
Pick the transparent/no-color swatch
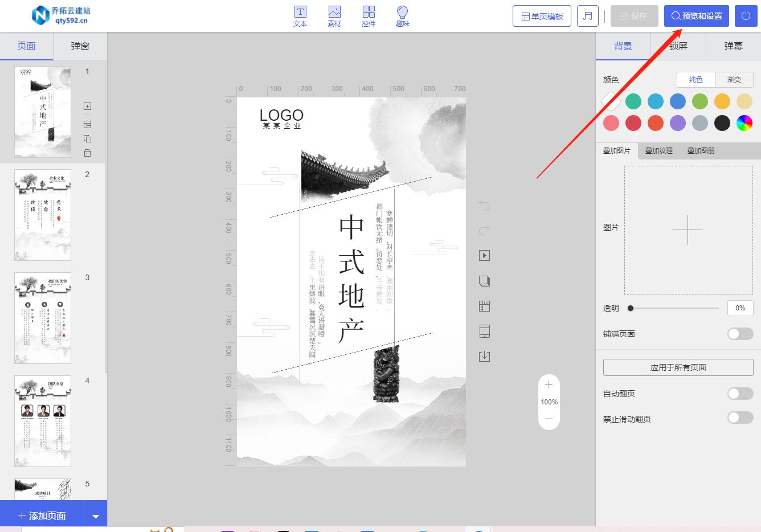[611, 101]
